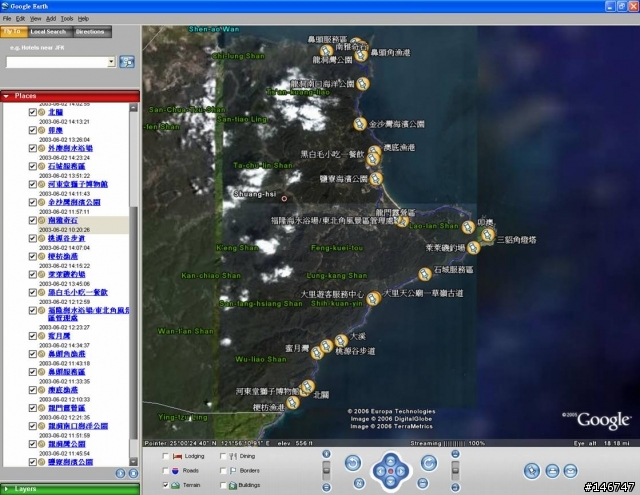Select the Fly To tab

13,32
